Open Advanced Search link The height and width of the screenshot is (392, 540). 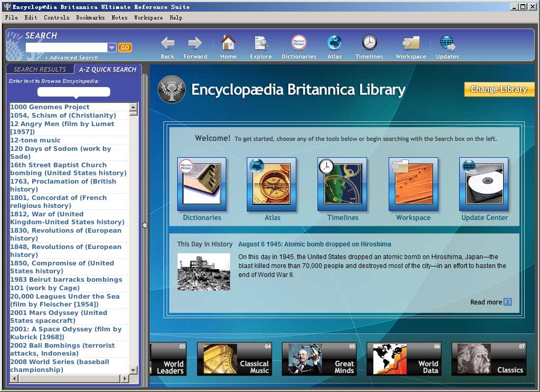[72, 58]
